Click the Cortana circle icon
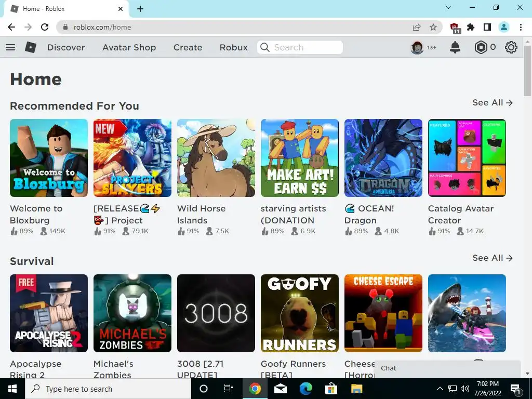Screen dimensions: 532x399 tap(204, 389)
